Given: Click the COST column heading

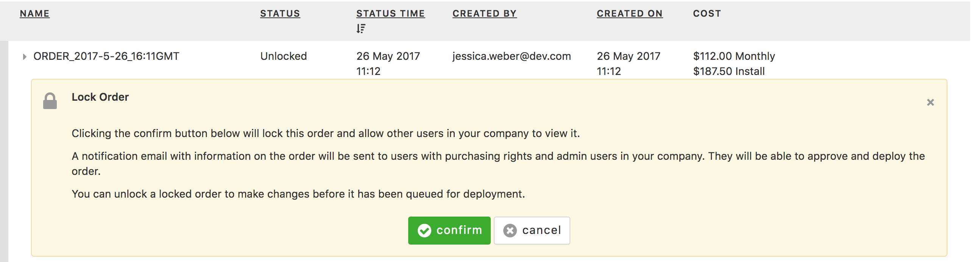Looking at the screenshot, I should click(x=707, y=13).
